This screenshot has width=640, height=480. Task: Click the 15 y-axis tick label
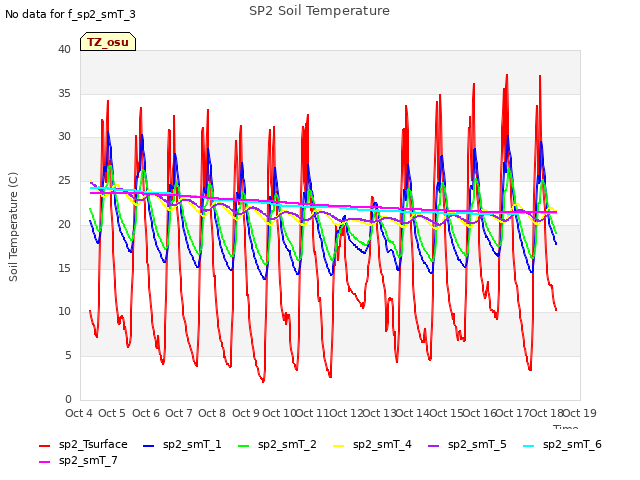point(64,268)
